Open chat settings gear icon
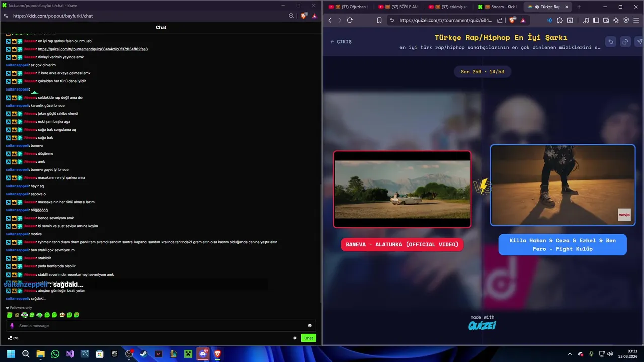The height and width of the screenshot is (362, 644). pos(295,338)
